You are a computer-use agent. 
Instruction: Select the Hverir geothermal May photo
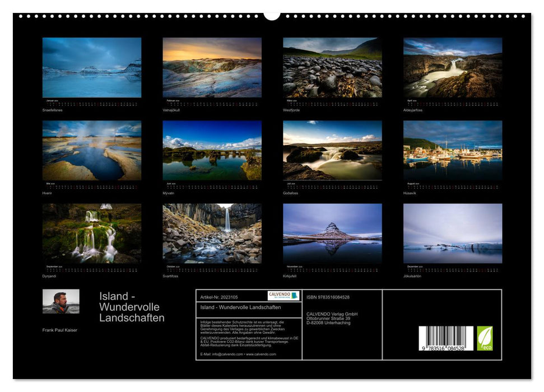pyautogui.click(x=91, y=150)
